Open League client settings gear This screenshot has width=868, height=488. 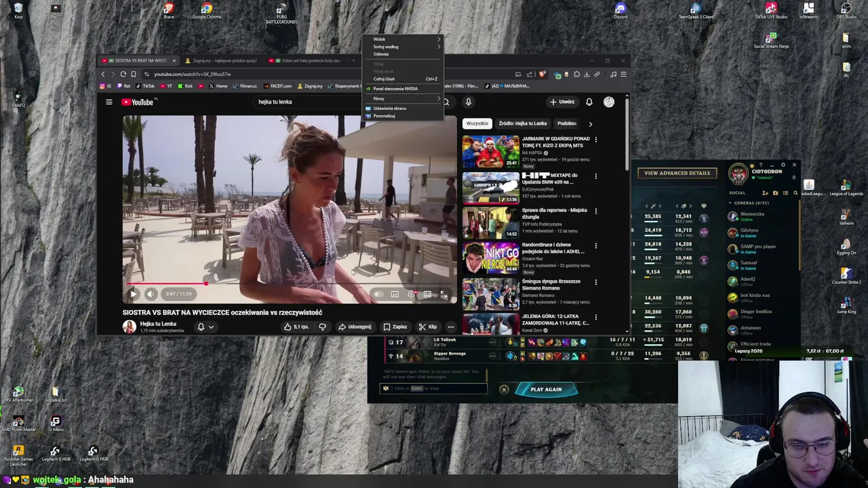783,165
